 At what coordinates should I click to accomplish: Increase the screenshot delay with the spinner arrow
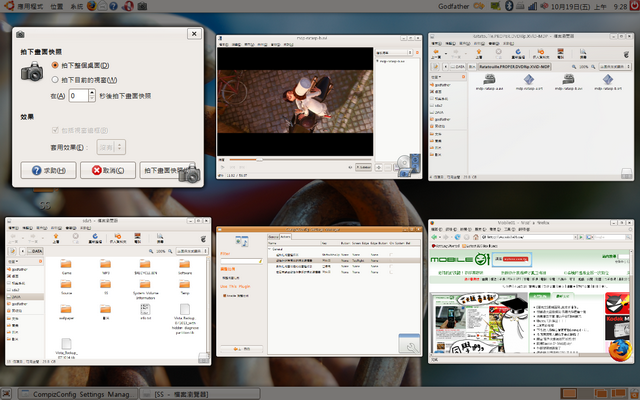(92, 93)
